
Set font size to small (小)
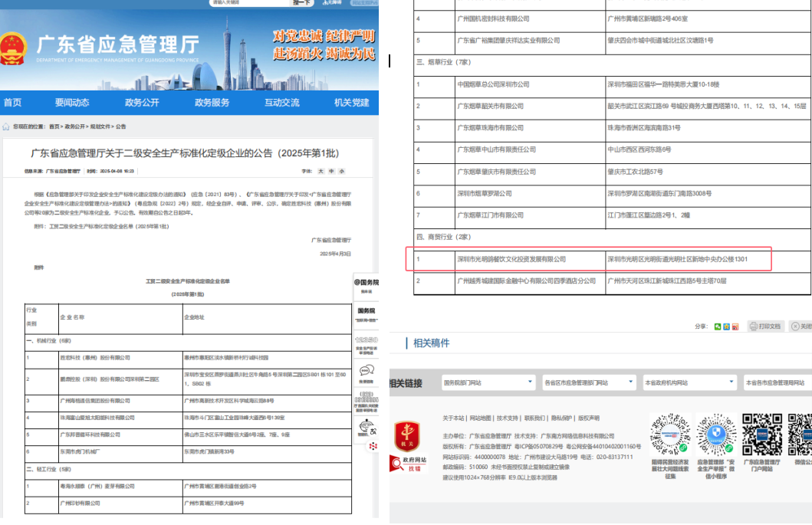(x=341, y=172)
